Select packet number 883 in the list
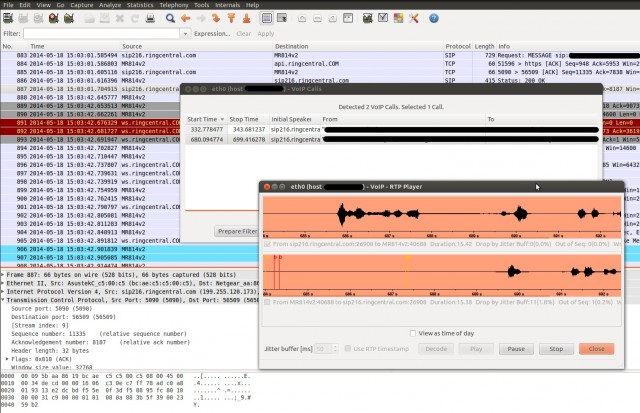The width and height of the screenshot is (640, 413). coord(320,55)
